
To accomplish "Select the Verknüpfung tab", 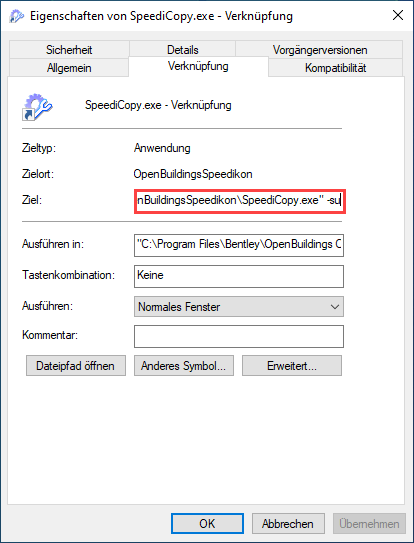I will 198,66.
